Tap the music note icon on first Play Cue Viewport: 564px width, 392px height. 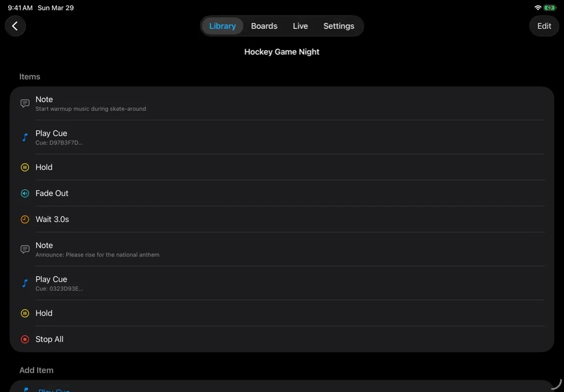25,137
